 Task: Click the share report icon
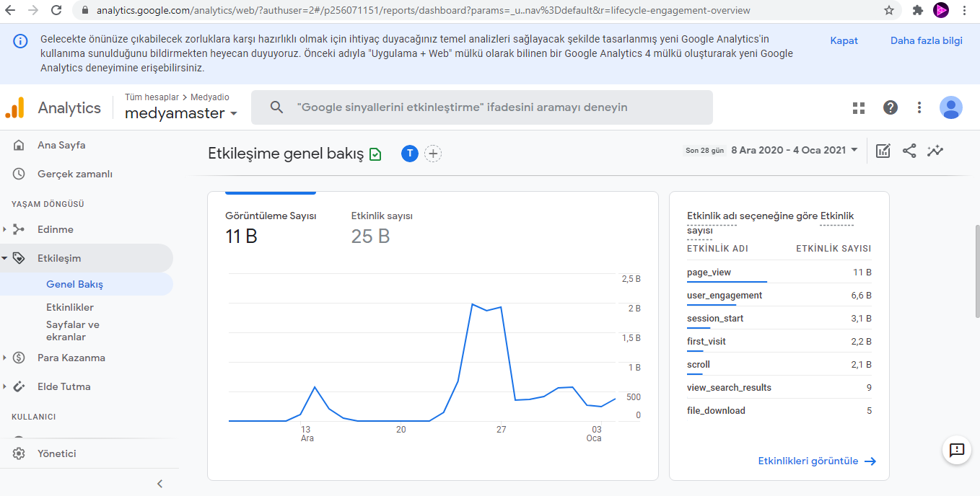909,151
